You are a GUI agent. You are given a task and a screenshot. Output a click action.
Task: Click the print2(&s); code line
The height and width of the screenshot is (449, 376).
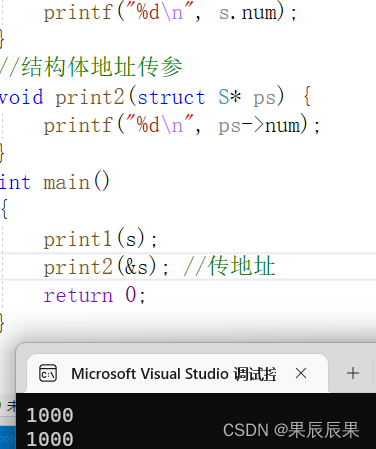click(x=106, y=267)
